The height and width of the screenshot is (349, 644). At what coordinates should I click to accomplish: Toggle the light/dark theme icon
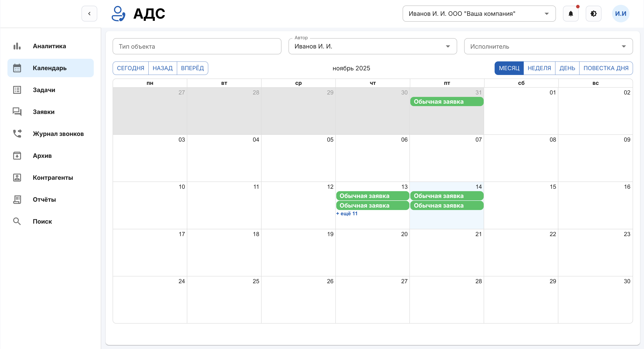(x=593, y=14)
